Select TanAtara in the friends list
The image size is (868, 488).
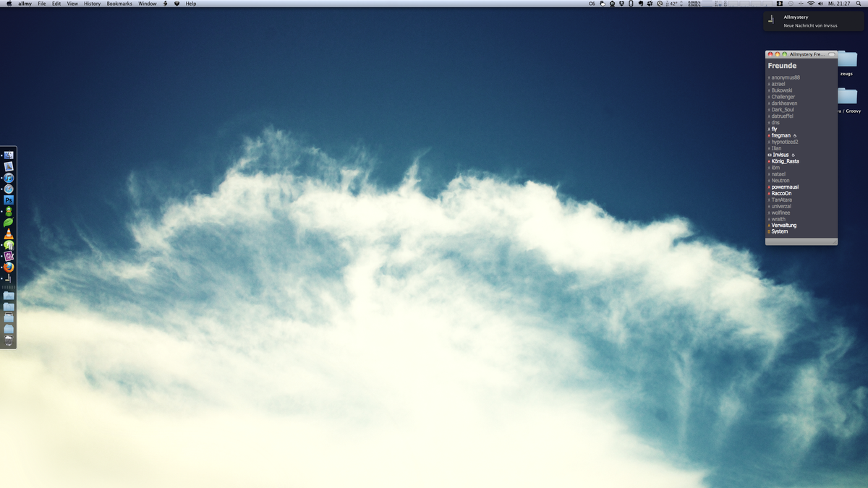coord(782,200)
